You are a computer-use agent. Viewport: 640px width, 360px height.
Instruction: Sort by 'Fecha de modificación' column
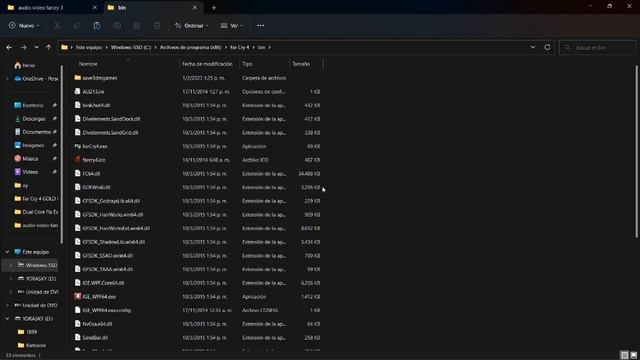tap(208, 64)
